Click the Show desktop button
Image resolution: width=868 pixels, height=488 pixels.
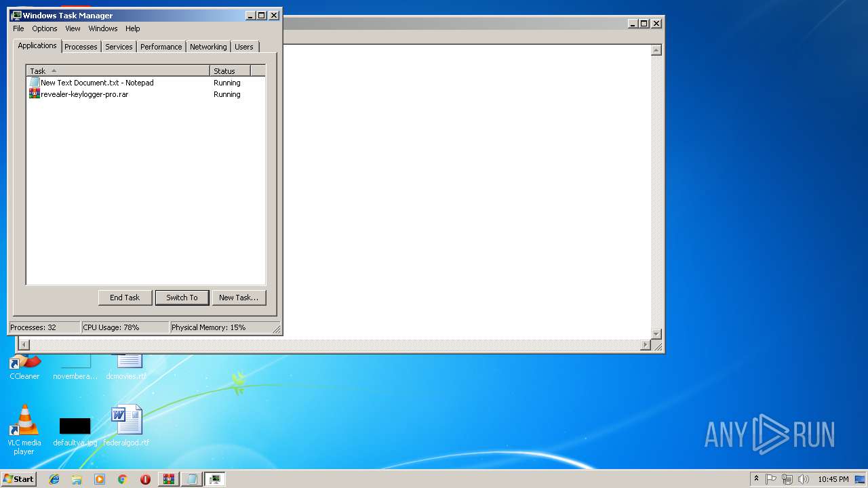pyautogui.click(x=861, y=479)
